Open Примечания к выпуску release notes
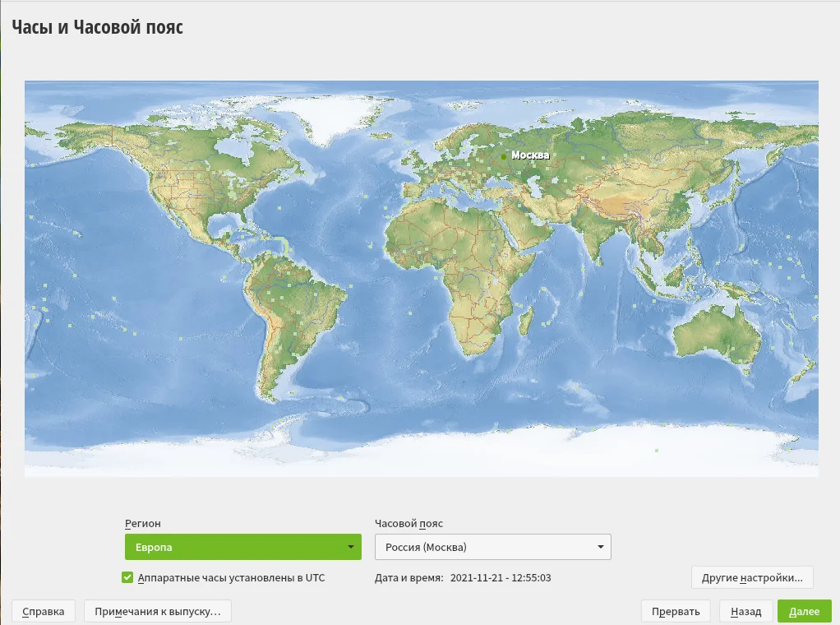840x625 pixels. click(158, 611)
